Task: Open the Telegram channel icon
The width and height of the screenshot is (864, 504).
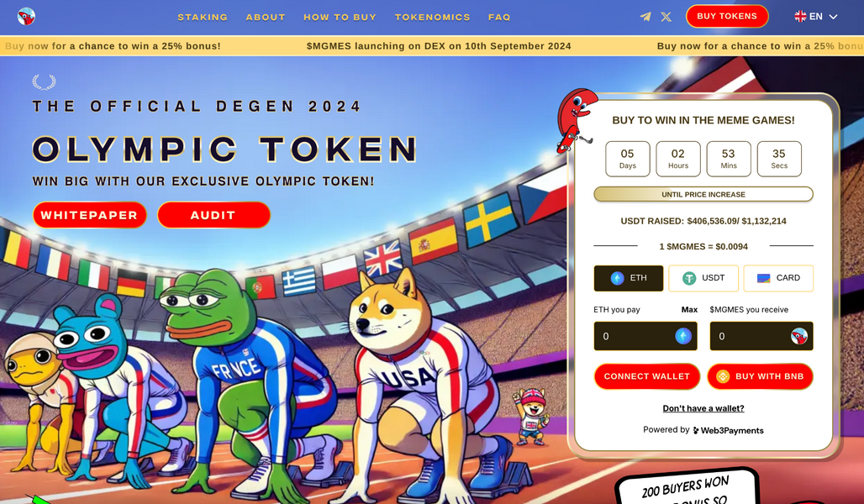Action: coord(645,17)
